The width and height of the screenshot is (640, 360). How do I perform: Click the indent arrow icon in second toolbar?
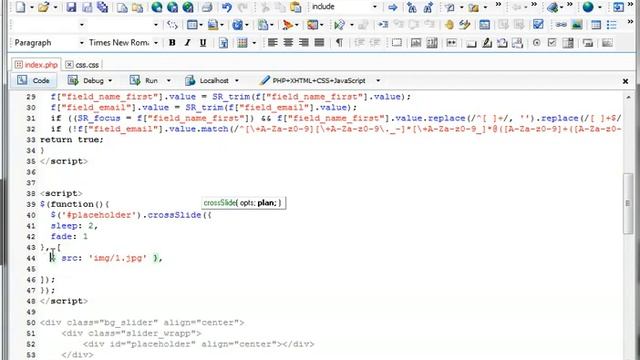[x=383, y=25]
